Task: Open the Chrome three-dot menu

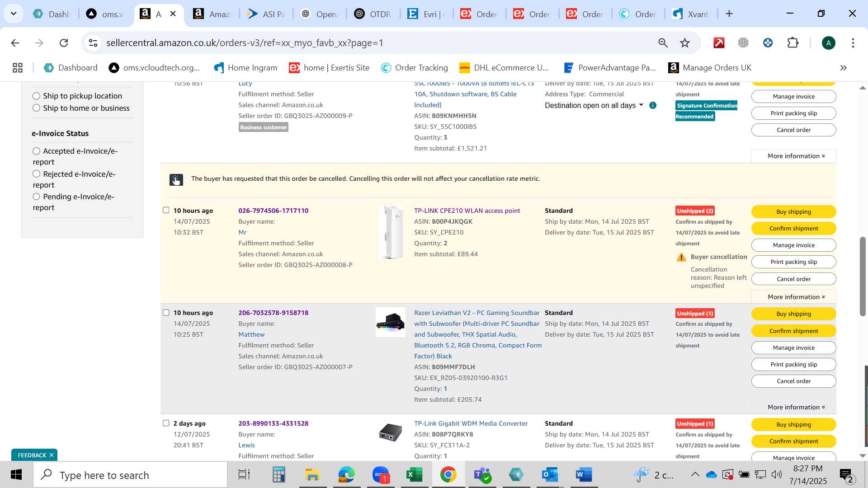Action: click(853, 43)
